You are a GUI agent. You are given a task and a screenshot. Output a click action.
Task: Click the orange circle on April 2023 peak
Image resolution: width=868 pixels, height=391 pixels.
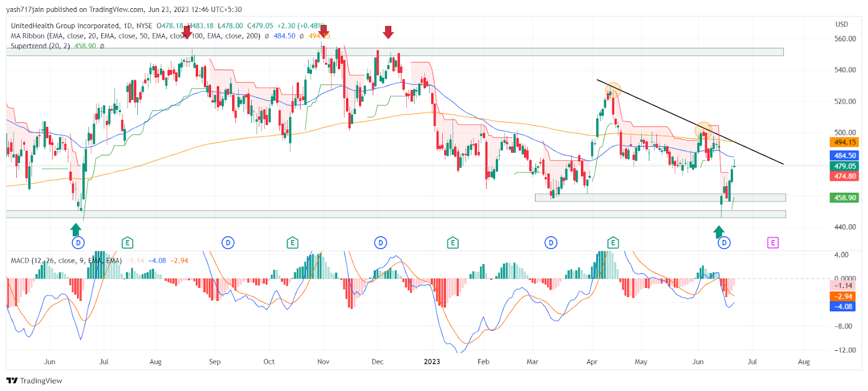[613, 90]
